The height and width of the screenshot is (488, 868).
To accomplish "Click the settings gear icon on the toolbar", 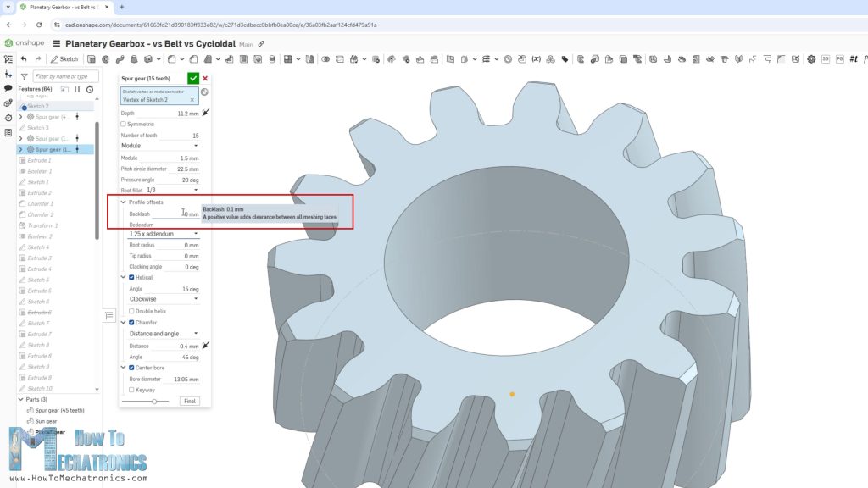I will [x=811, y=58].
